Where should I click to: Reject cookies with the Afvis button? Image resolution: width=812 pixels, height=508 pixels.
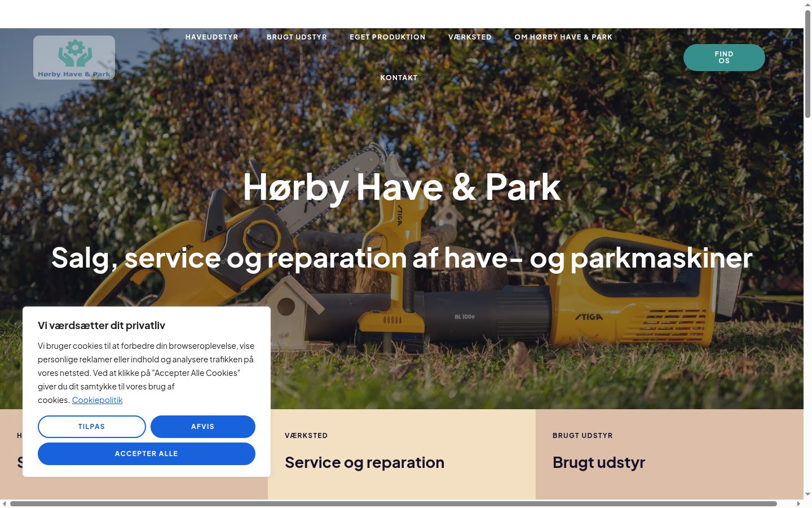click(x=203, y=427)
